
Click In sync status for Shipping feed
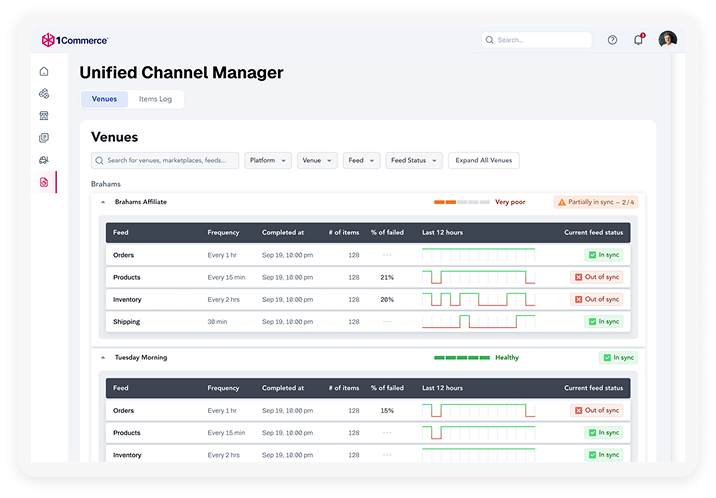pos(604,322)
